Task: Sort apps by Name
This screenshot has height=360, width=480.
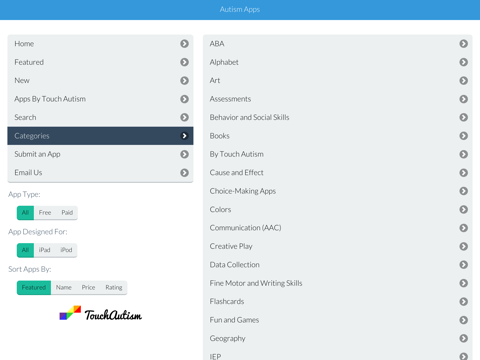Action: click(64, 287)
